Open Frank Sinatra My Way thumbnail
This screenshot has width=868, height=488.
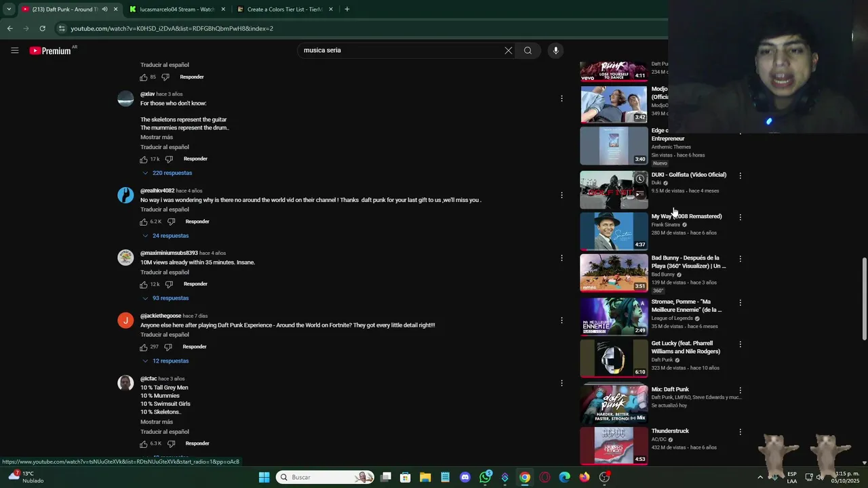tap(614, 231)
